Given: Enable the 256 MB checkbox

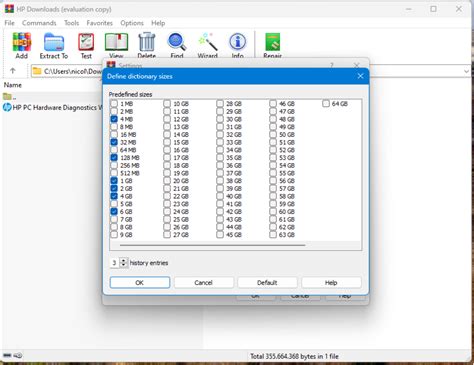Looking at the screenshot, I should 114,165.
